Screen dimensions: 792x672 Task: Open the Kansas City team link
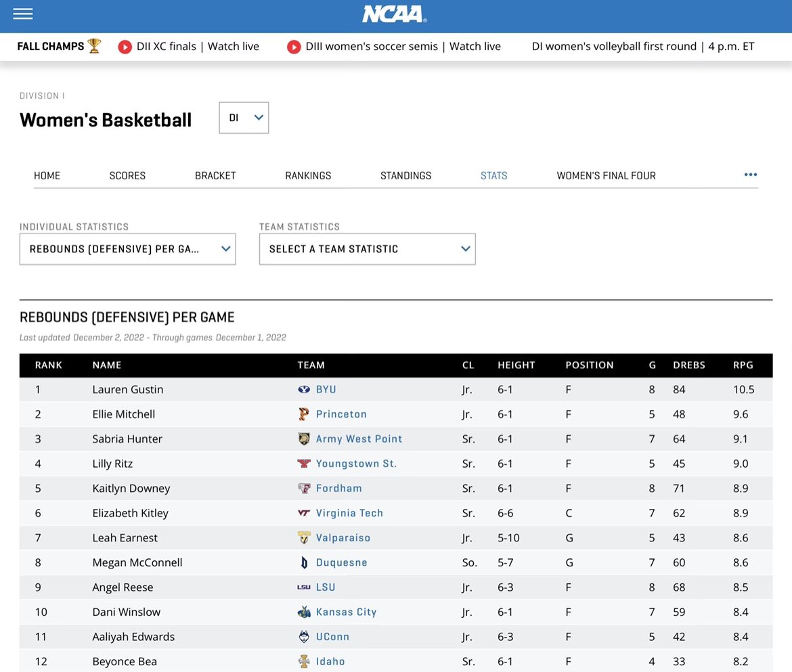pos(346,612)
